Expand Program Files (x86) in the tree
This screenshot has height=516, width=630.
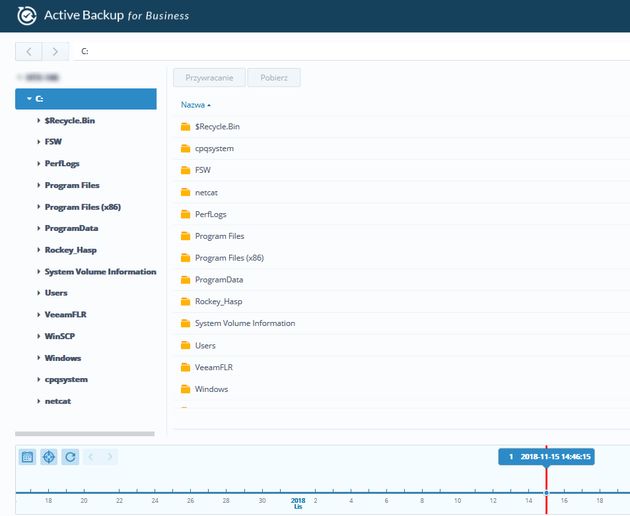coord(39,207)
